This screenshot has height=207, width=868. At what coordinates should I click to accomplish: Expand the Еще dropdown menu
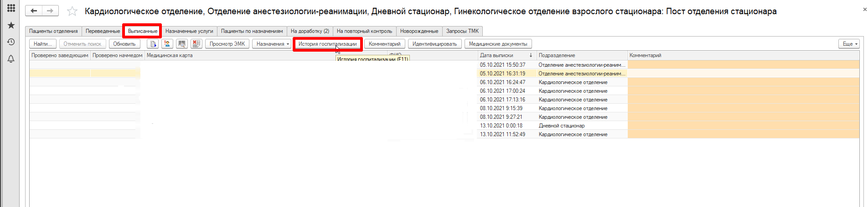(x=850, y=44)
